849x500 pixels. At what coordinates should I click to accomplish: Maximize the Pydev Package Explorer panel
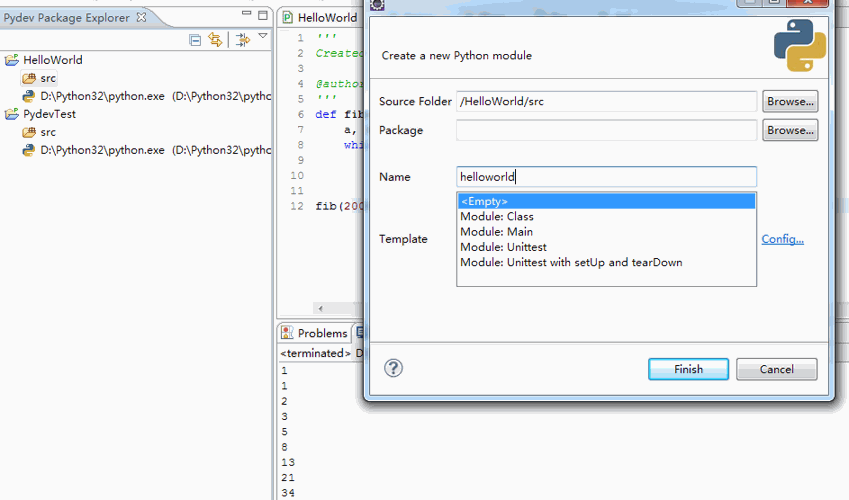click(263, 15)
